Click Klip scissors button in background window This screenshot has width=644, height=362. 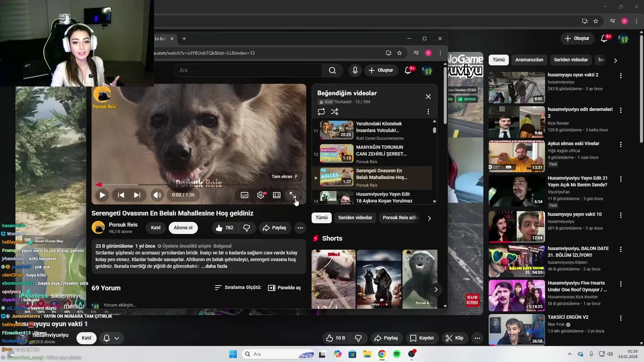[x=454, y=338]
